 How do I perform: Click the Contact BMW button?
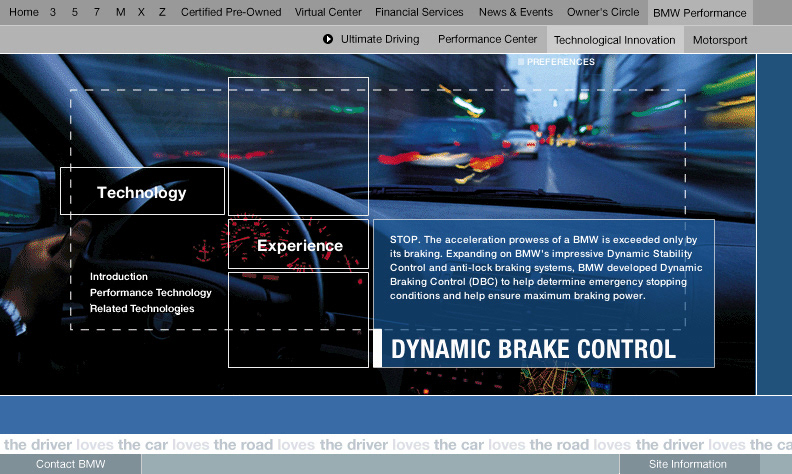(70, 464)
